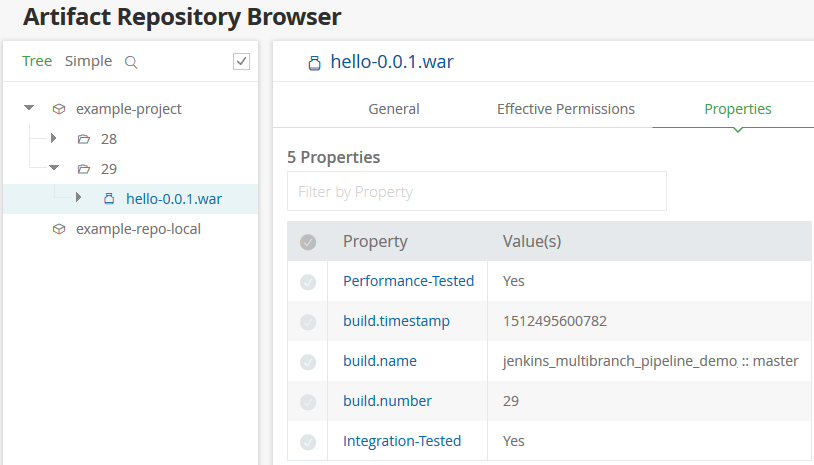Image resolution: width=814 pixels, height=465 pixels.
Task: Click the folder icon next to 28
Action: click(84, 139)
